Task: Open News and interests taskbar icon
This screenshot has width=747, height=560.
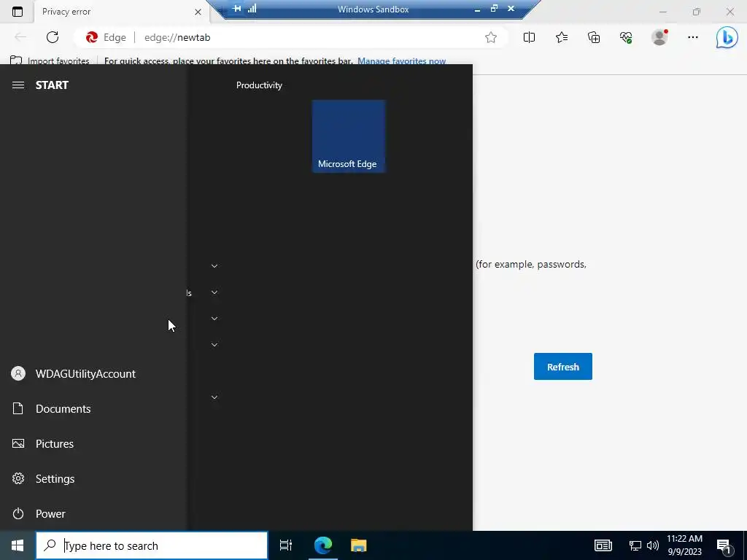Action: click(x=603, y=545)
